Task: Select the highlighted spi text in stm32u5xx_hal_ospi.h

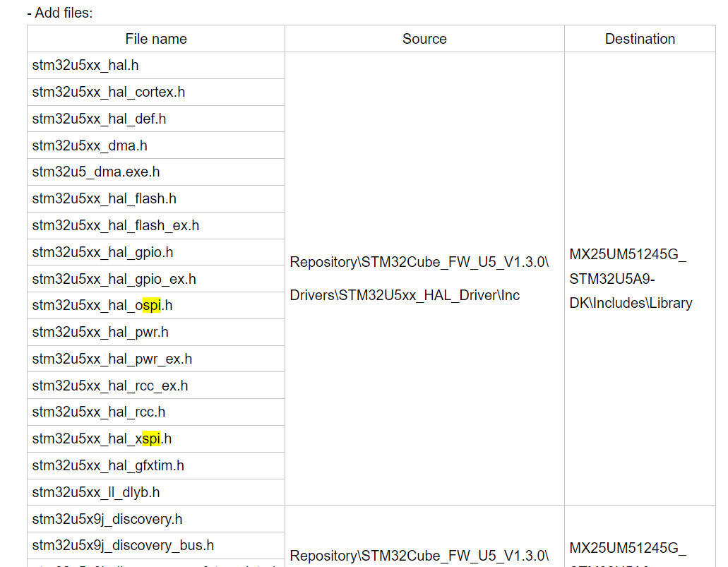Action: pos(153,305)
